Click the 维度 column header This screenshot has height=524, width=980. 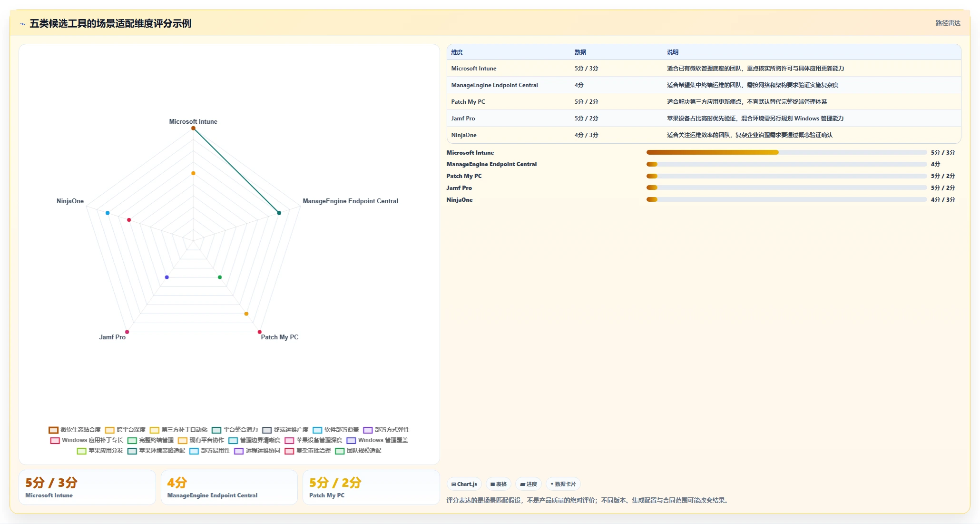(x=457, y=52)
